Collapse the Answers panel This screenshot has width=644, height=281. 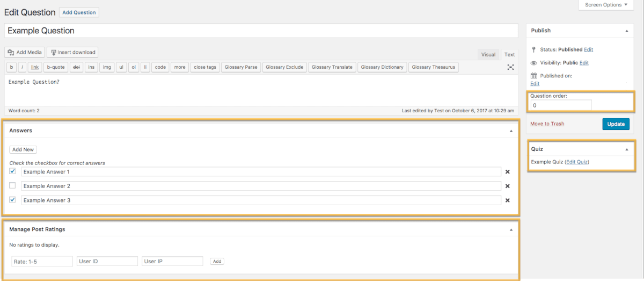pos(511,131)
